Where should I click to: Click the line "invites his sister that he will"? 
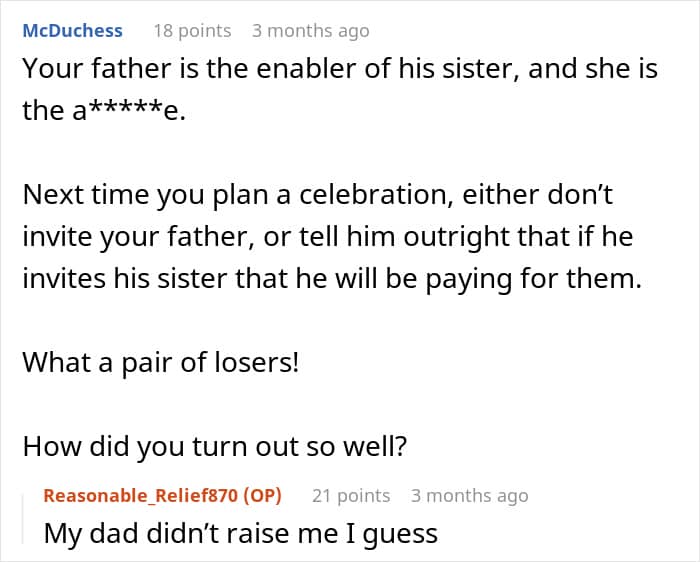pyautogui.click(x=330, y=278)
